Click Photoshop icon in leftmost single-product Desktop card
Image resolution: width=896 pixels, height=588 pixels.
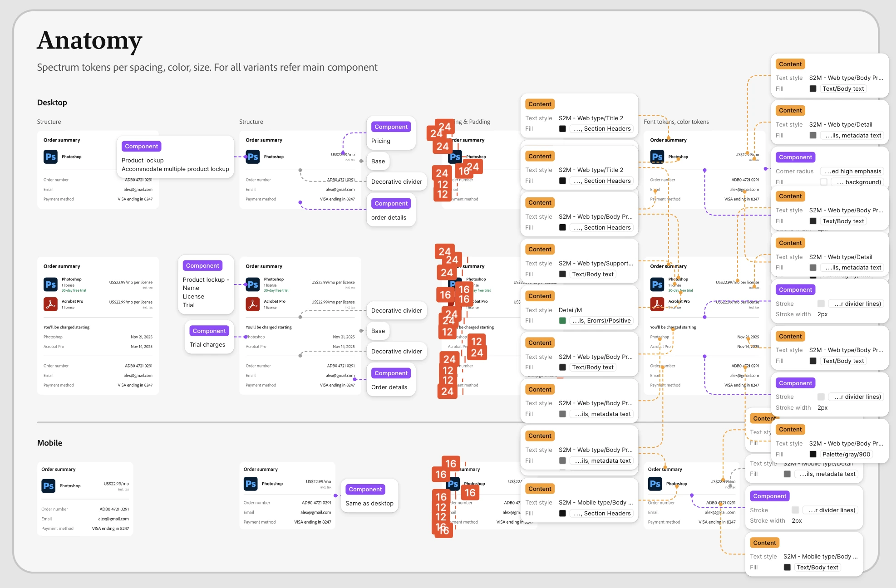click(50, 157)
